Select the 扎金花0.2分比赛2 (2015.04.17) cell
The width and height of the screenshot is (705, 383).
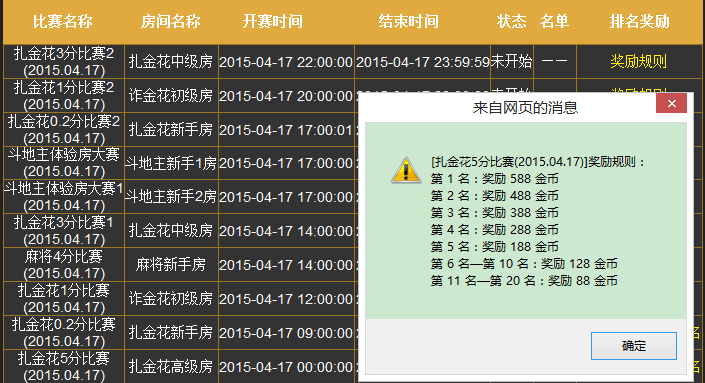click(64, 129)
